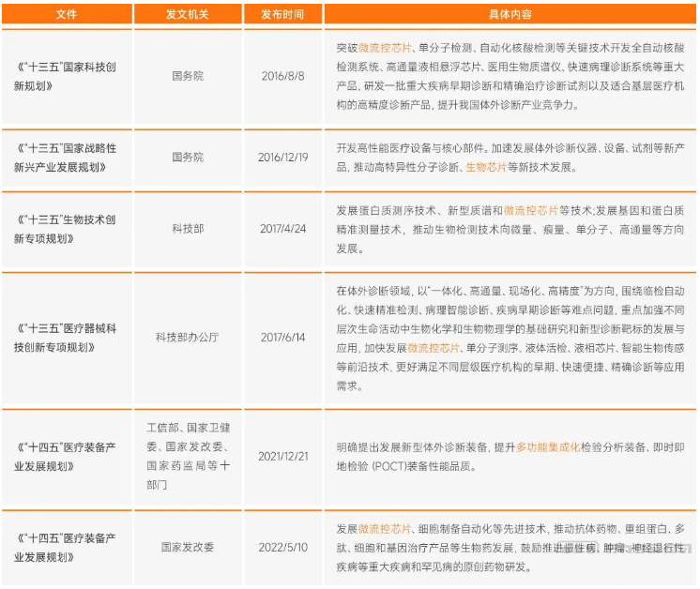Click the 文件 column header
This screenshot has width=700, height=589.
tap(66, 14)
